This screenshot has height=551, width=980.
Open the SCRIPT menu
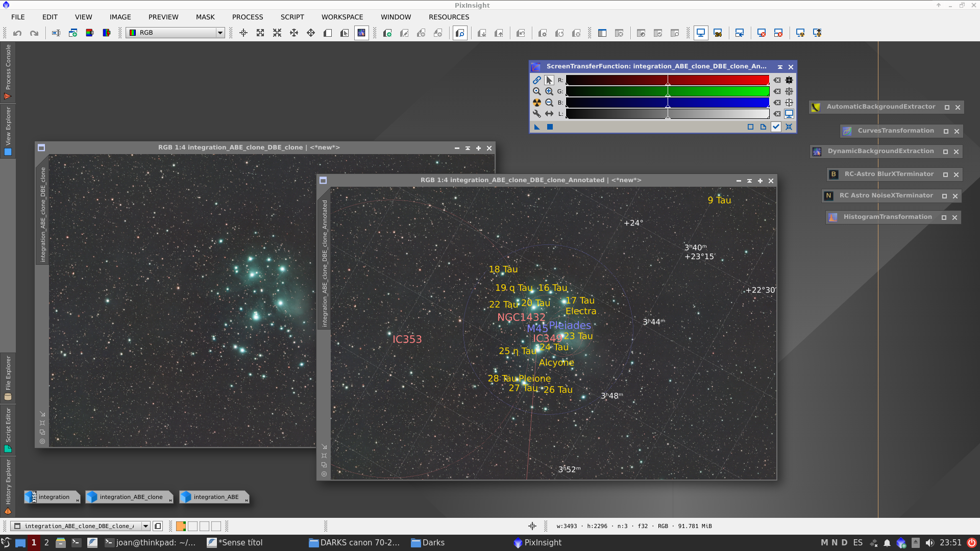(292, 17)
